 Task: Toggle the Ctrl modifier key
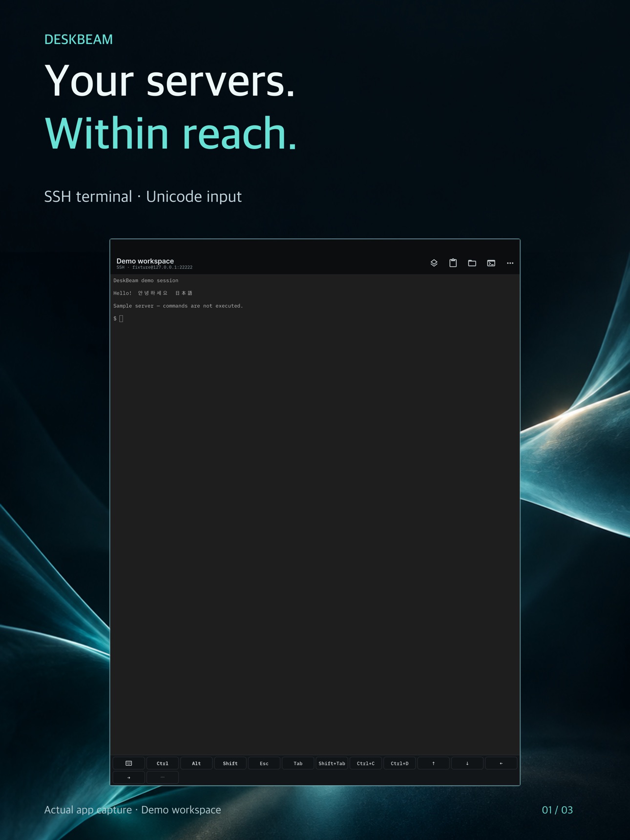(163, 763)
